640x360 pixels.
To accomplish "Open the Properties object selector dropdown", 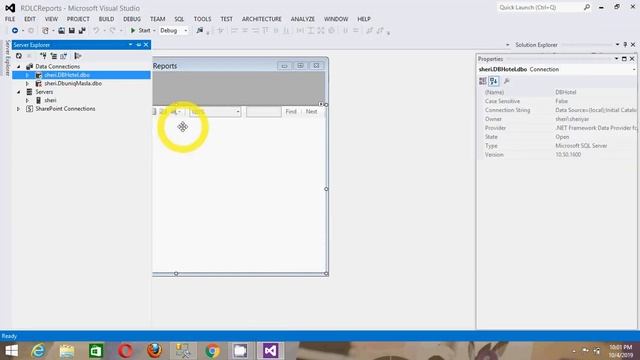I will (634, 69).
